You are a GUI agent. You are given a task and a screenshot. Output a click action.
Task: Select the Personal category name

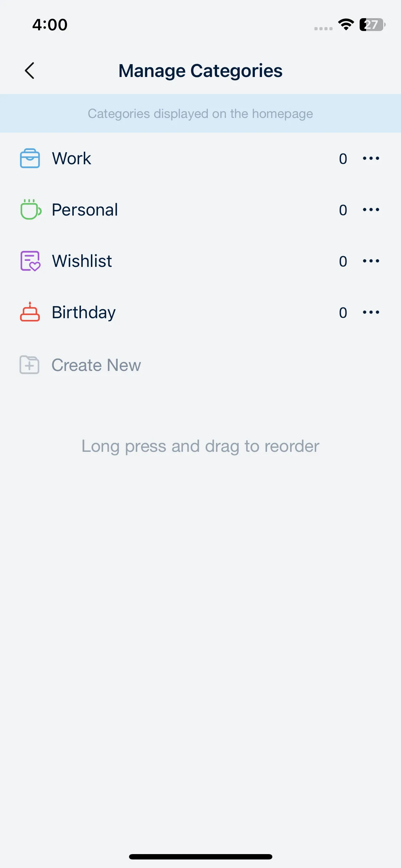[85, 210]
